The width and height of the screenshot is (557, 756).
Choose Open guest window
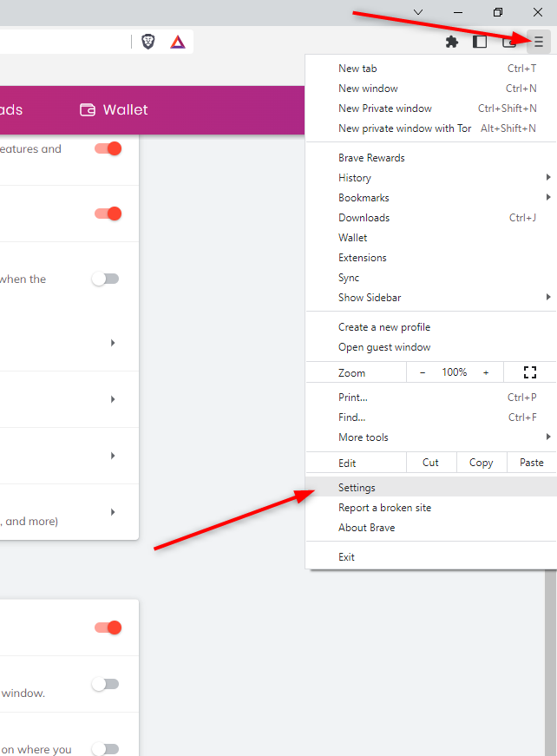pyautogui.click(x=430, y=347)
